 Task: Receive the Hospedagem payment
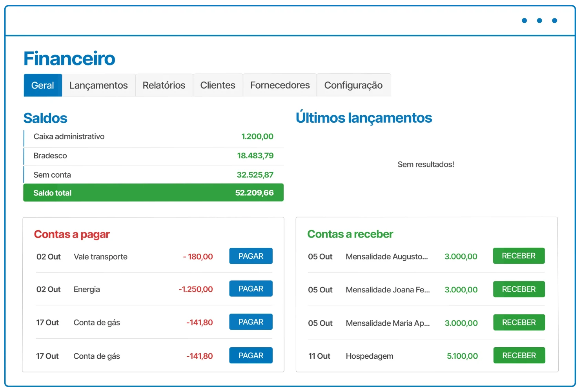point(519,356)
